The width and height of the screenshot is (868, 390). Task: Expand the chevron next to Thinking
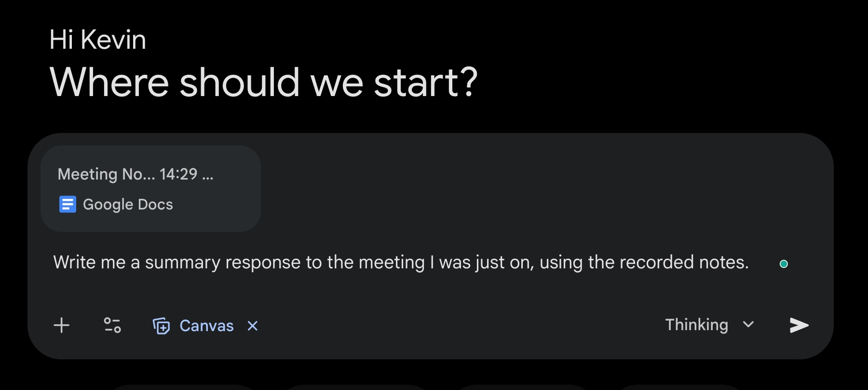(748, 324)
